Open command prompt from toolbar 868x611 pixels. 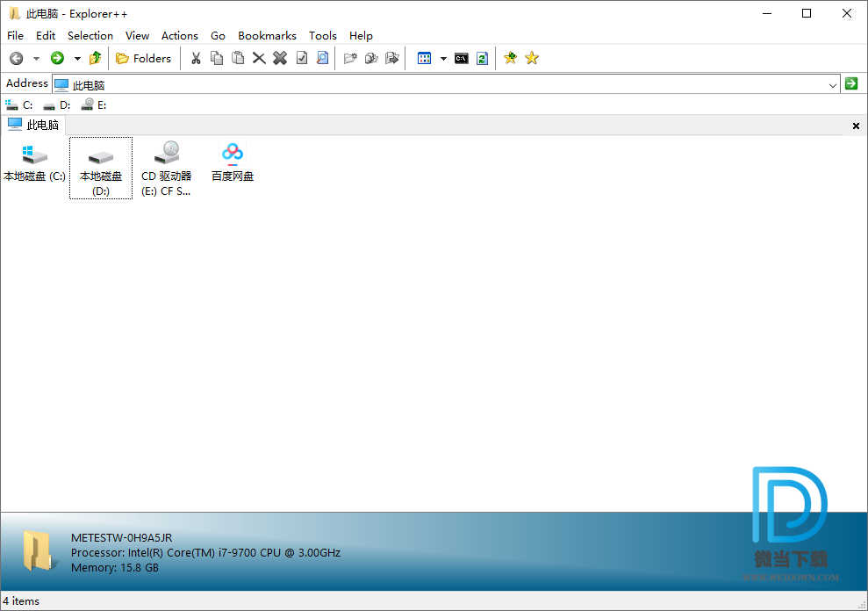click(x=462, y=59)
